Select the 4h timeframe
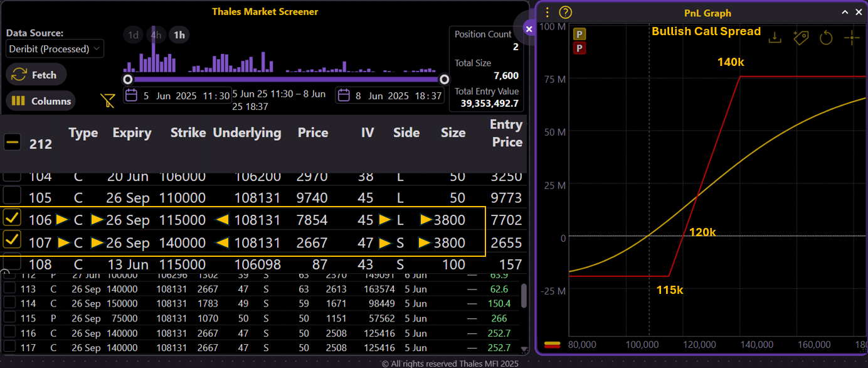This screenshot has height=368, width=868. (156, 35)
